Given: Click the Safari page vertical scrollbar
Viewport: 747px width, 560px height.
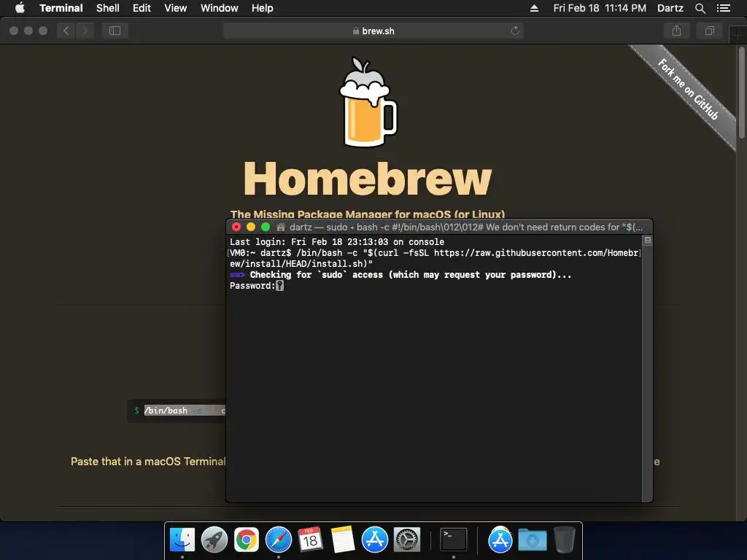Looking at the screenshot, I should (741, 93).
